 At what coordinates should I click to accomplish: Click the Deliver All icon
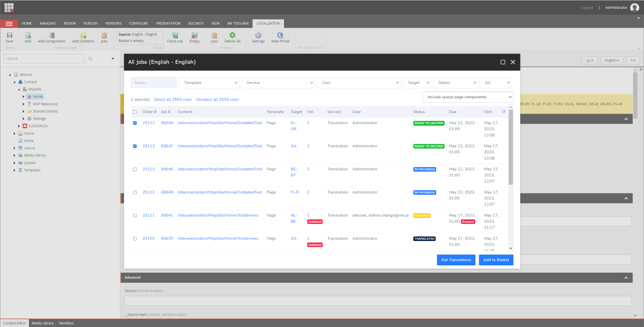pos(232,35)
